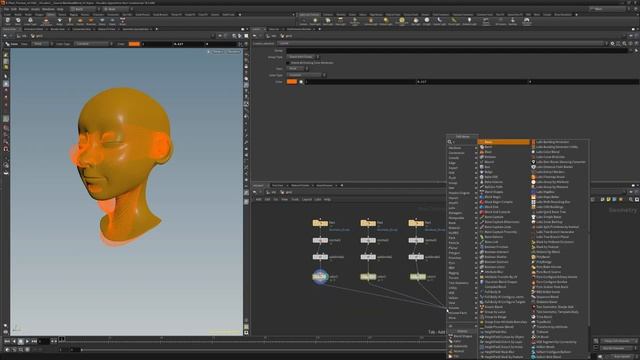Image resolution: width=640 pixels, height=360 pixels.
Task: Expand the Volume category in TAB menu
Action: click(462, 308)
